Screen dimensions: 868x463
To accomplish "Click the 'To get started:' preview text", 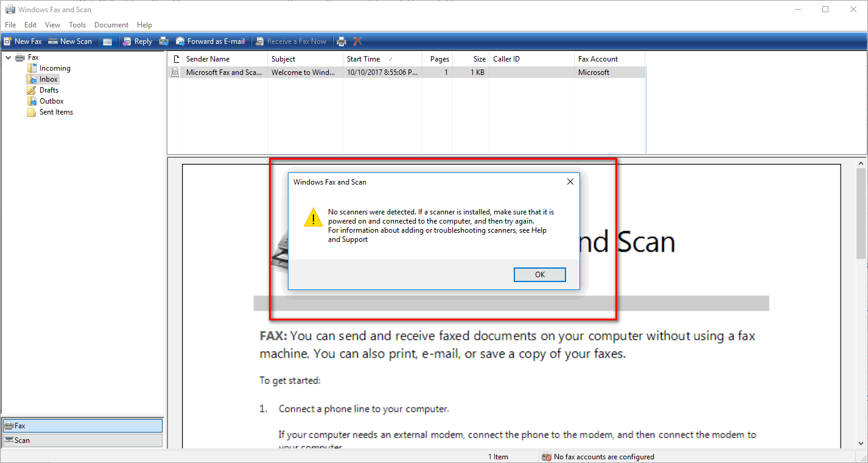I will (x=290, y=381).
